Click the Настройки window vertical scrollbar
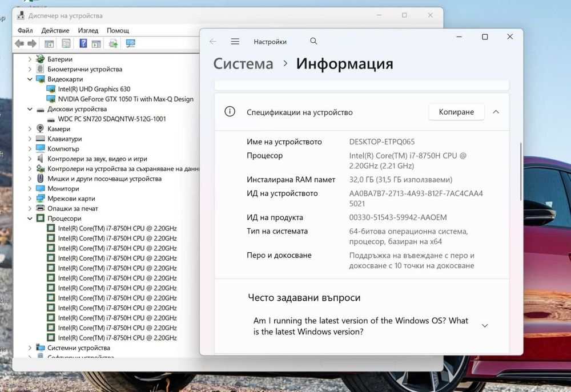 click(521, 171)
